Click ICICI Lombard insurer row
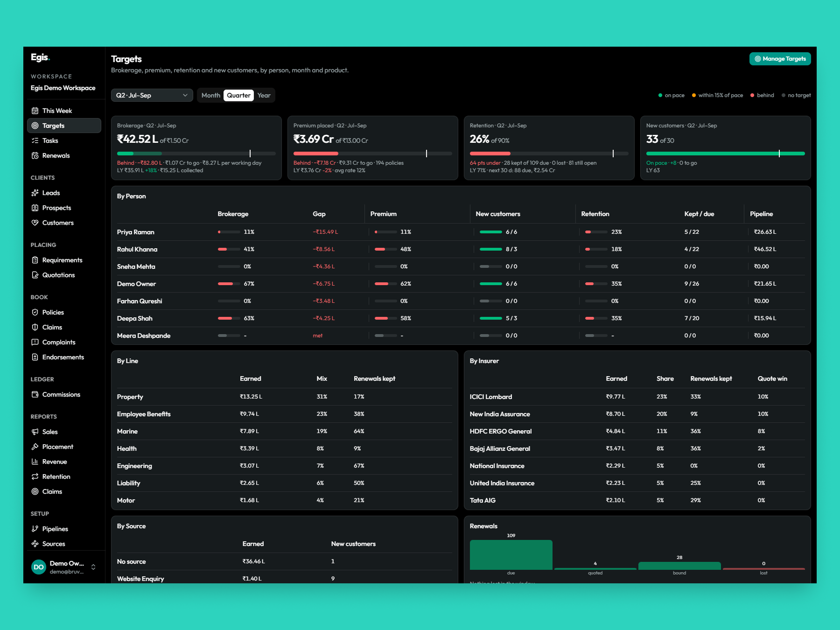 [637, 397]
